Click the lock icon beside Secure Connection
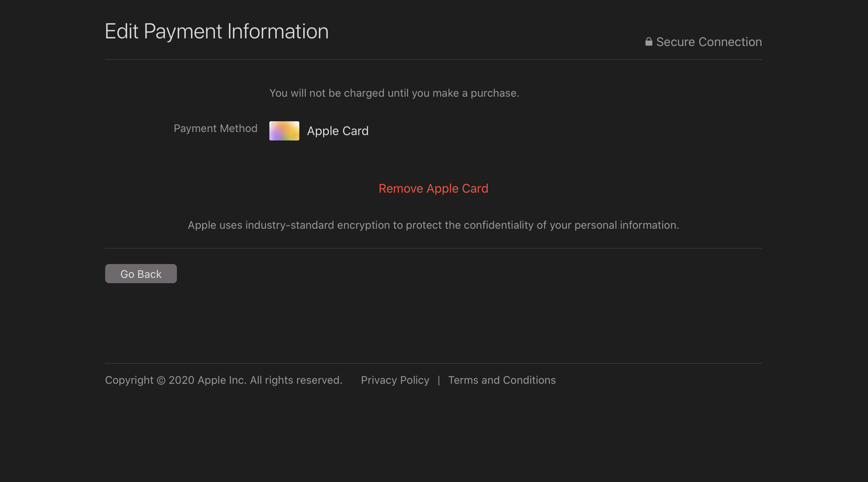Screen dimensions: 868x482 point(649,41)
